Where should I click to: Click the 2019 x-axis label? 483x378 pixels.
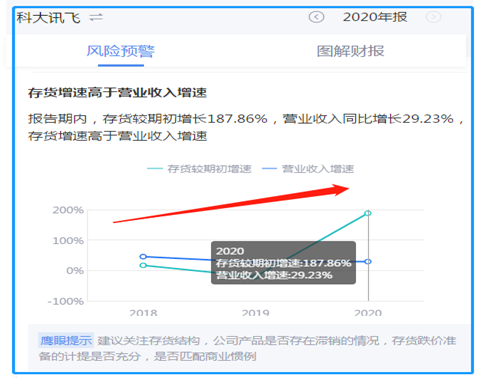[255, 313]
